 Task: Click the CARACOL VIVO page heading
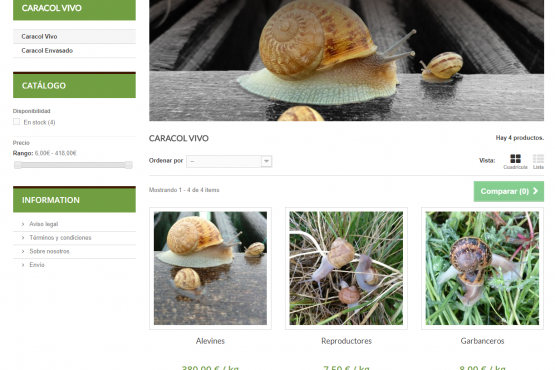179,138
